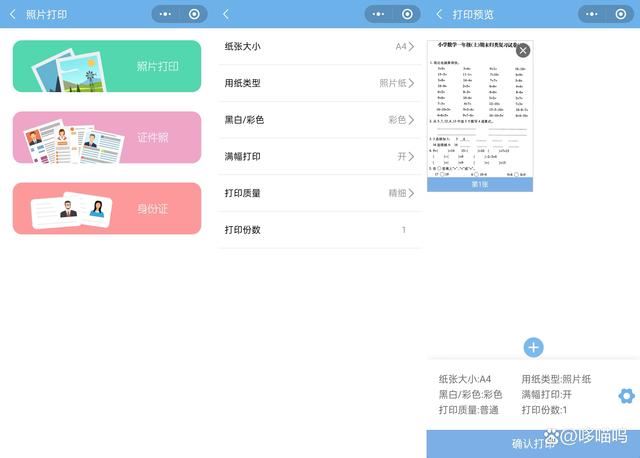Open the 黑白/彩色 color mode selector
The image size is (640, 458).
coord(319,119)
